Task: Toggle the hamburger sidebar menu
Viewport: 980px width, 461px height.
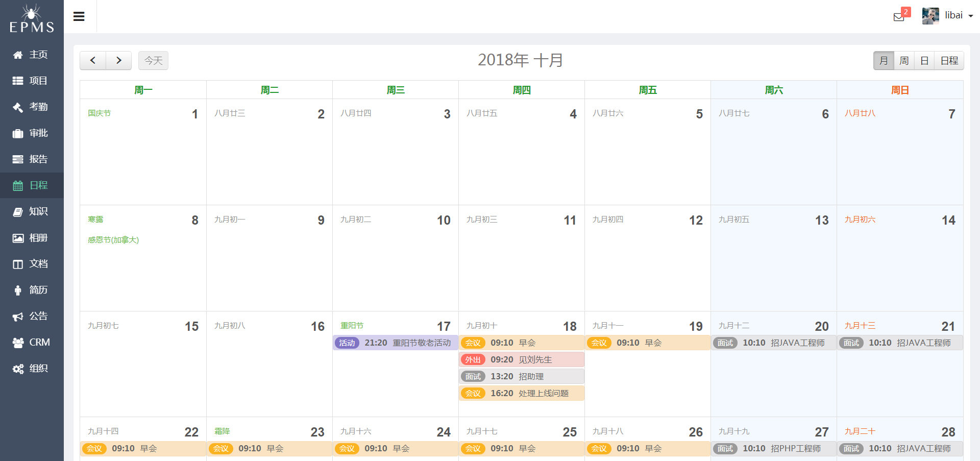Action: coord(79,16)
